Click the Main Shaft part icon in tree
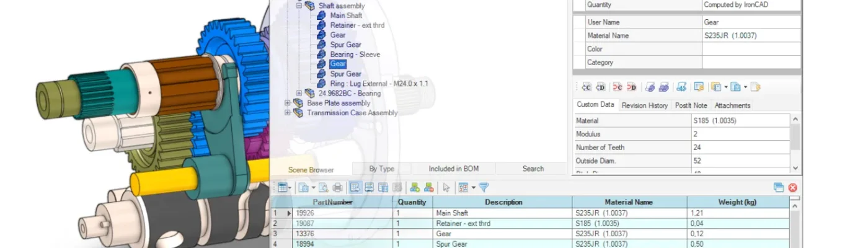This screenshot has height=248, width=868. click(x=321, y=15)
